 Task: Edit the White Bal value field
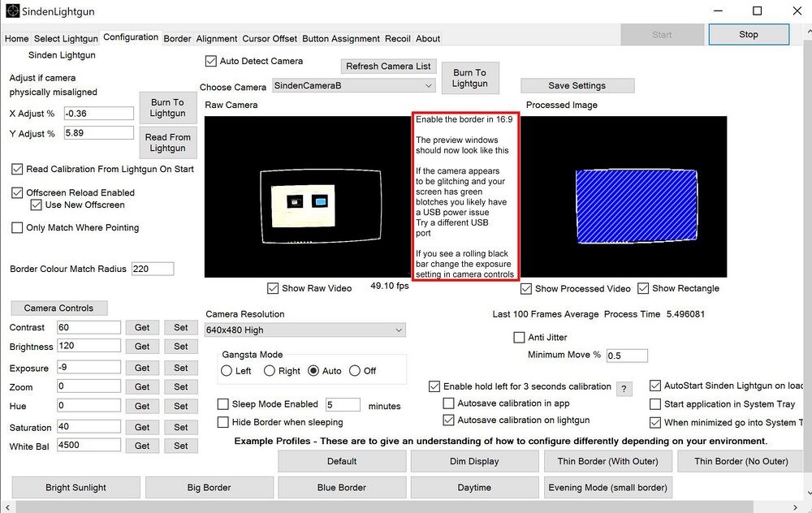click(89, 445)
